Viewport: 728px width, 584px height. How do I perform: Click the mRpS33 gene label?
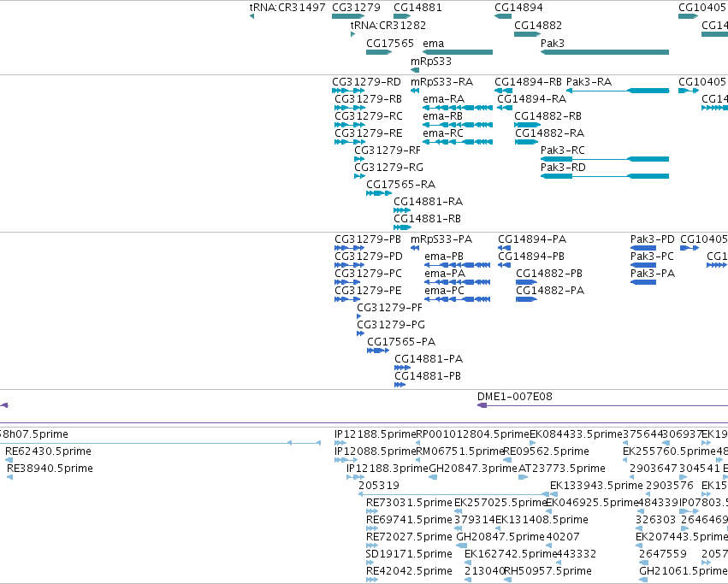pos(431,62)
